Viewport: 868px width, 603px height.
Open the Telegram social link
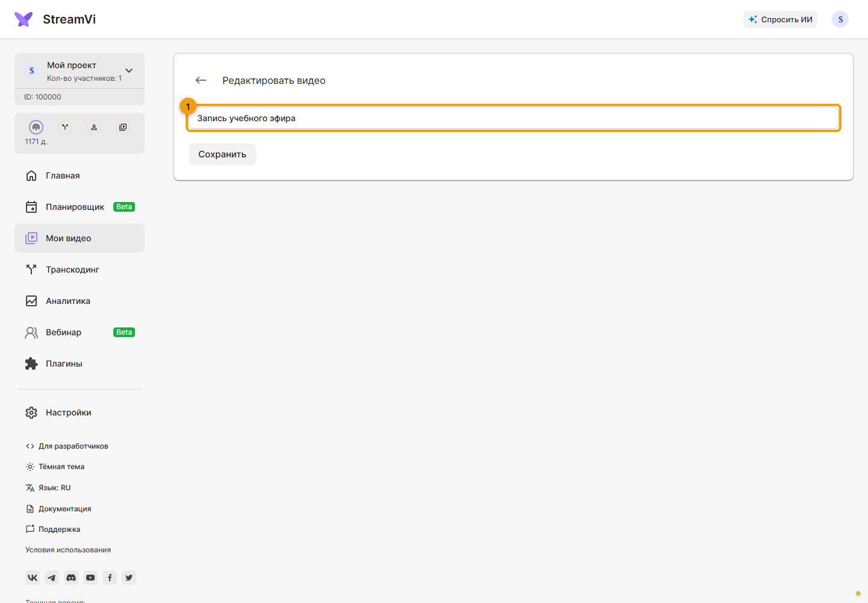click(52, 578)
